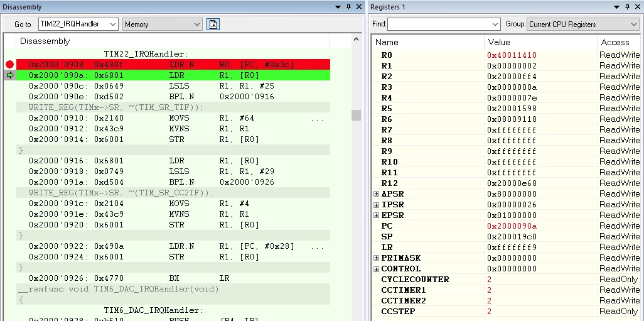Open the Find field dropdown in Registers
This screenshot has height=321, width=644.
pyautogui.click(x=495, y=24)
